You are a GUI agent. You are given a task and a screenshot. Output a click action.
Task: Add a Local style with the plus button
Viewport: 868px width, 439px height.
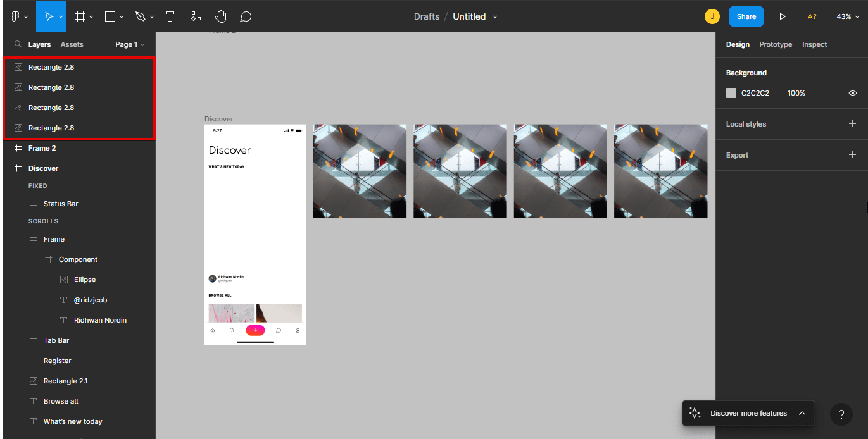[853, 124]
